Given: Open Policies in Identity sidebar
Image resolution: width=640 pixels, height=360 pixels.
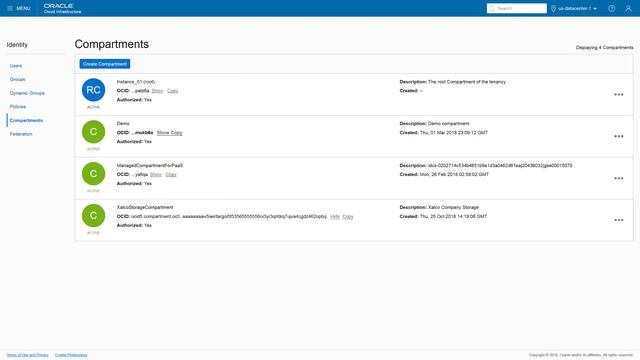Looking at the screenshot, I should coord(18,107).
